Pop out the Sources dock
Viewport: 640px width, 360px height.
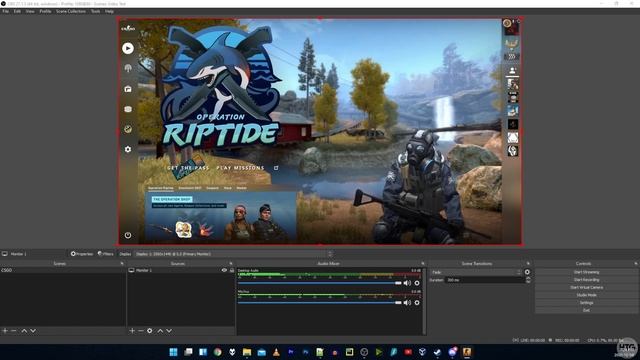[231, 264]
